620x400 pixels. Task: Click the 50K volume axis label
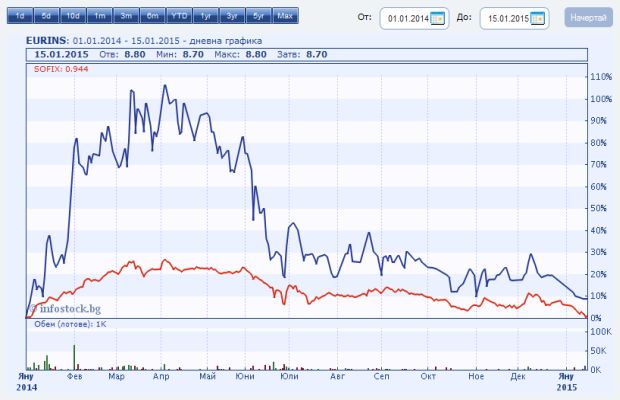(598, 351)
